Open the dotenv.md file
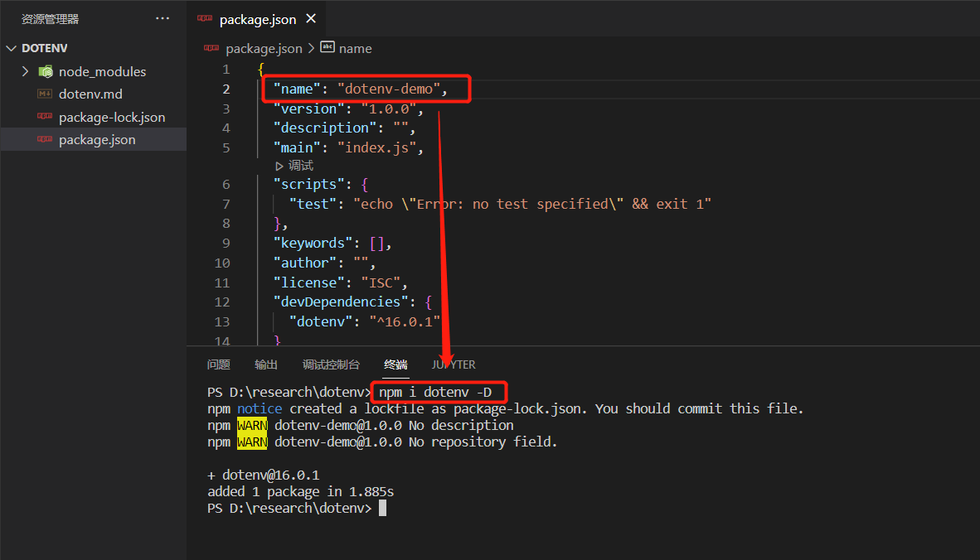 90,94
